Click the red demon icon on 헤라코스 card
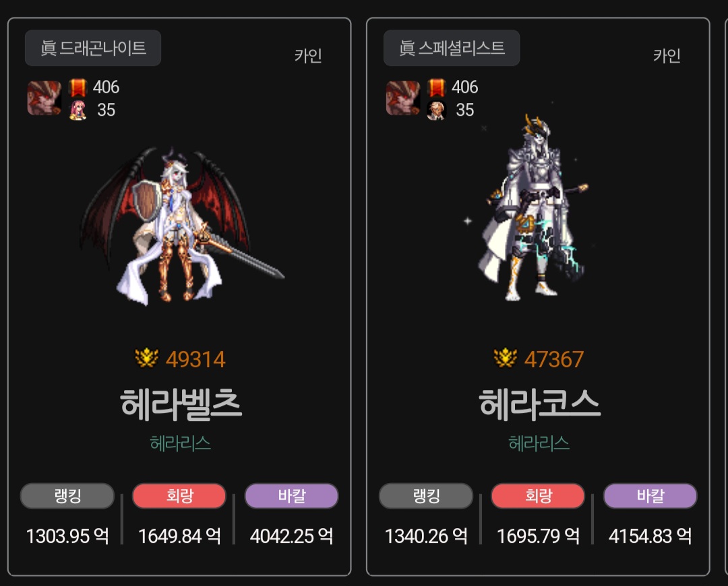Screen dimensions: 728x586 [x=403, y=98]
